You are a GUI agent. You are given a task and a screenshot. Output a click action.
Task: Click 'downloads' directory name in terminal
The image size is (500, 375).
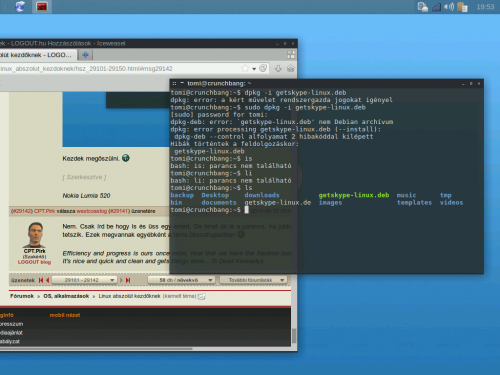point(262,195)
